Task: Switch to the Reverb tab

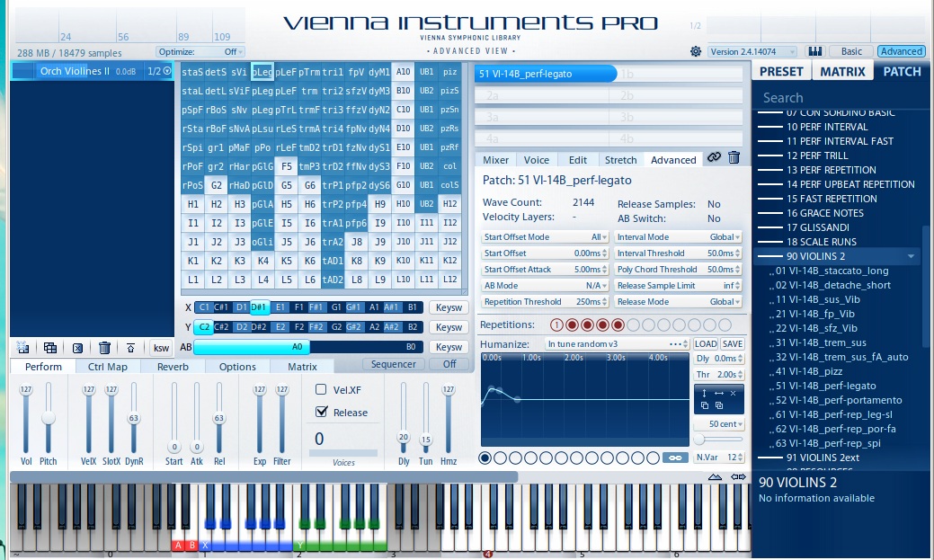Action: coord(173,367)
